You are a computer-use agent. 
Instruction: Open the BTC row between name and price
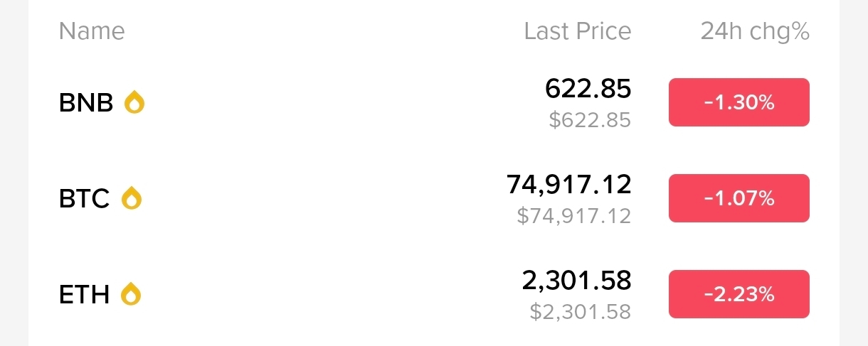coord(320,199)
